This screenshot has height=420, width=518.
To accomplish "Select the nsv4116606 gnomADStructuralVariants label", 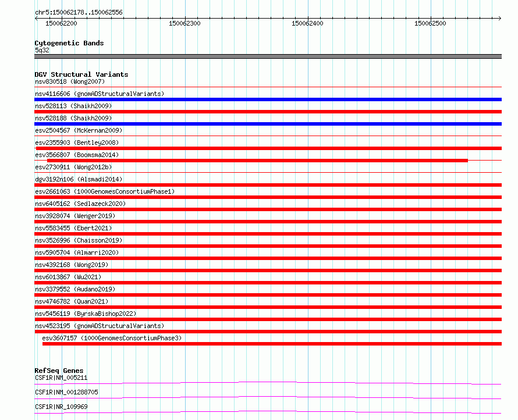I will [100, 94].
